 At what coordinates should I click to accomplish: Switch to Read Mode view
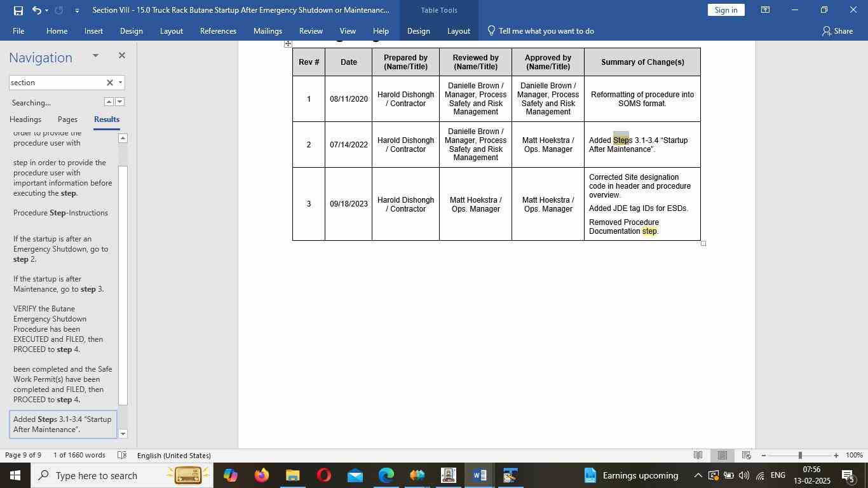tap(698, 456)
